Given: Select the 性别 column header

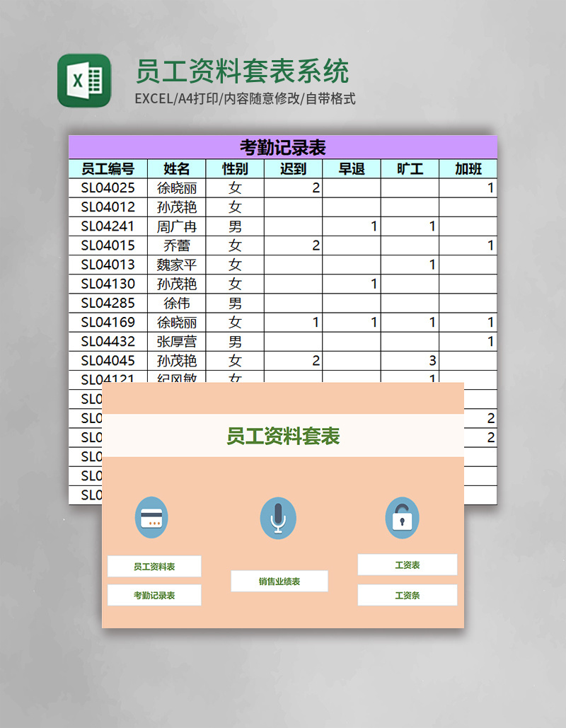Looking at the screenshot, I should point(233,169).
